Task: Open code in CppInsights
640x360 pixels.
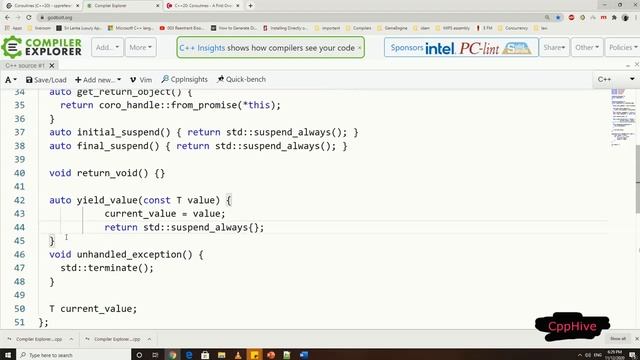Action: (x=184, y=79)
